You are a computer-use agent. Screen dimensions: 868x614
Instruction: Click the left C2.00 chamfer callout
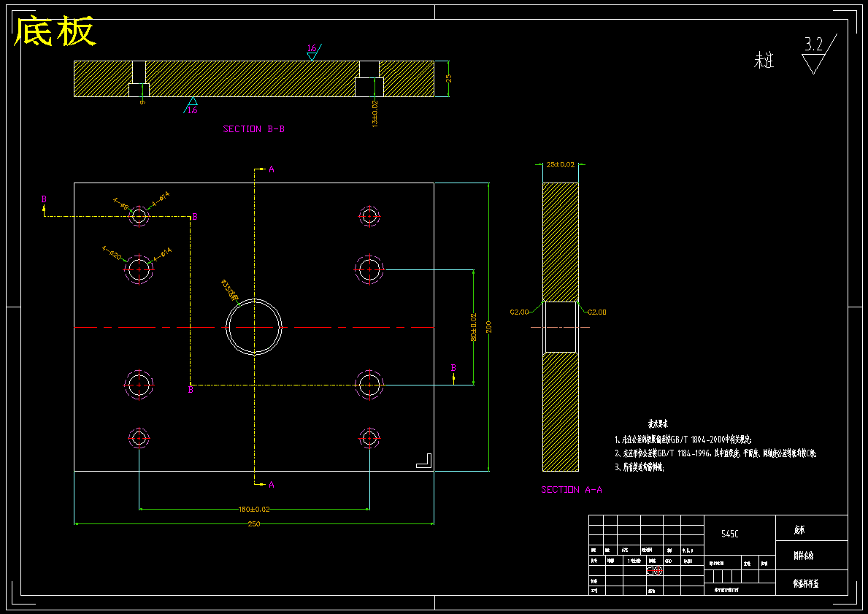coord(519,312)
